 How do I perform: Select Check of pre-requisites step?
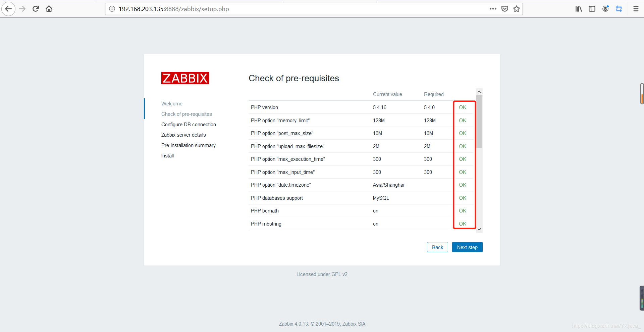coord(186,114)
